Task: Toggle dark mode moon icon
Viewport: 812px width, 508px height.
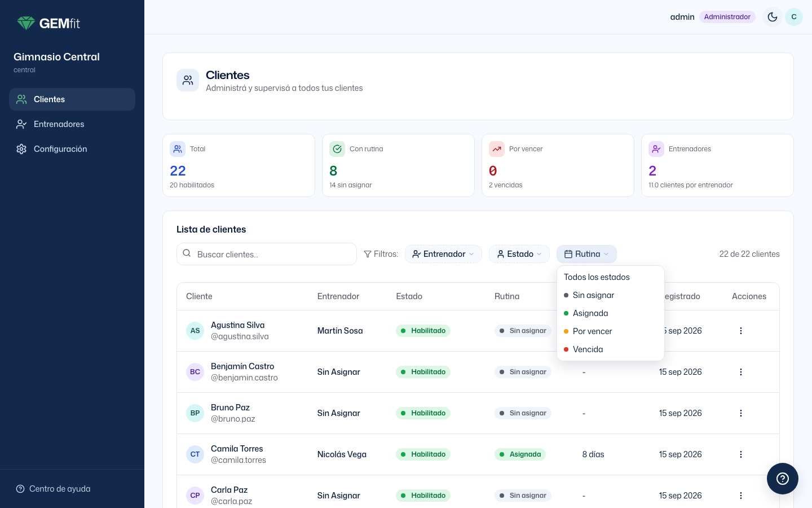Action: [x=773, y=17]
